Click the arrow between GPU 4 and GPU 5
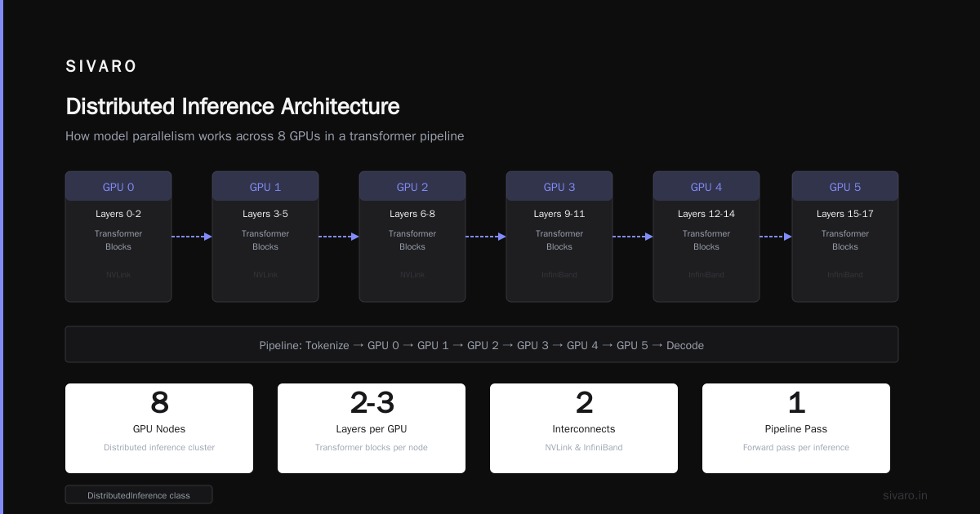The width and height of the screenshot is (980, 514). click(x=776, y=237)
